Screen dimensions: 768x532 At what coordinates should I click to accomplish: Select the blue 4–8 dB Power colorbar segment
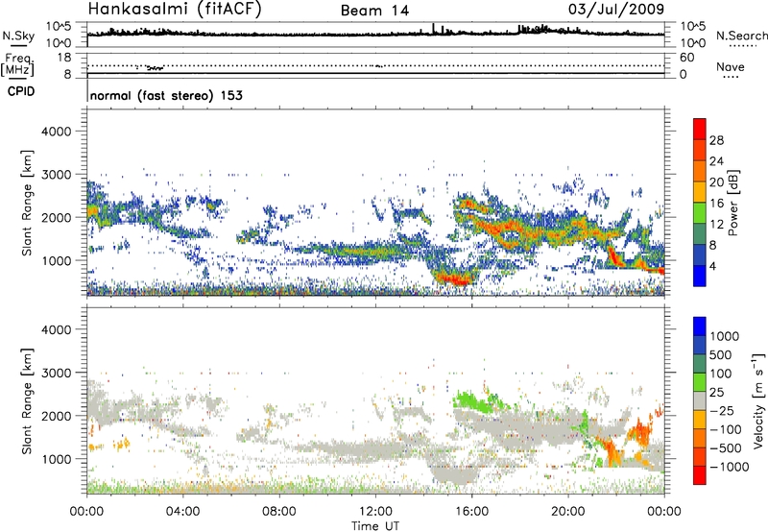pos(700,254)
